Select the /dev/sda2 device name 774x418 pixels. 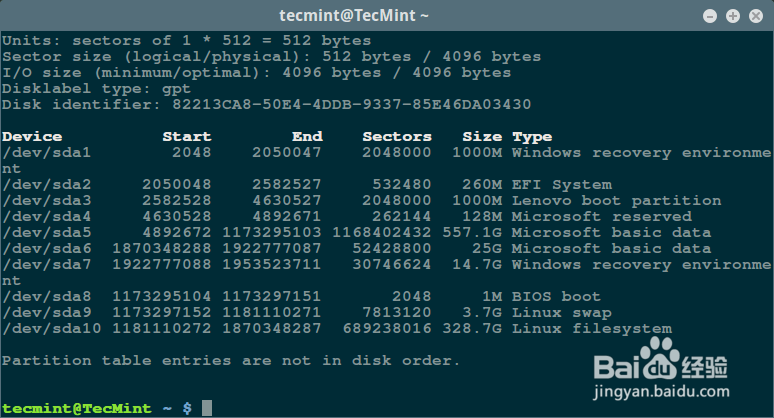click(x=47, y=185)
